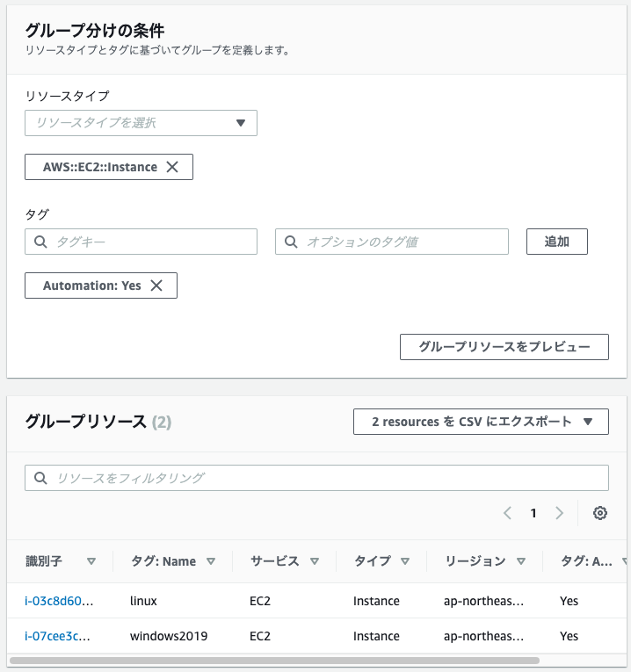Image resolution: width=631 pixels, height=672 pixels.
Task: Remove the AWS::EC2::Instance resource type chip
Action: (x=172, y=167)
